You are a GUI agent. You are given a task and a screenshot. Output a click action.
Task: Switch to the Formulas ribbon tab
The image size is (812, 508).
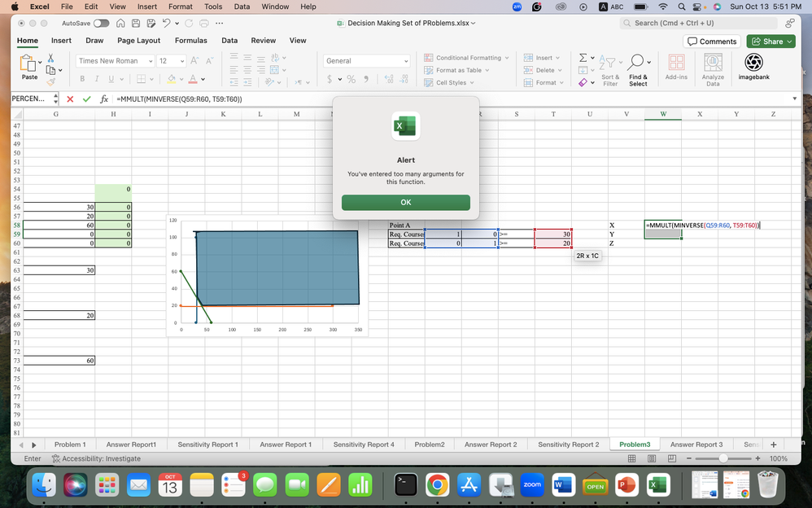pyautogui.click(x=190, y=40)
